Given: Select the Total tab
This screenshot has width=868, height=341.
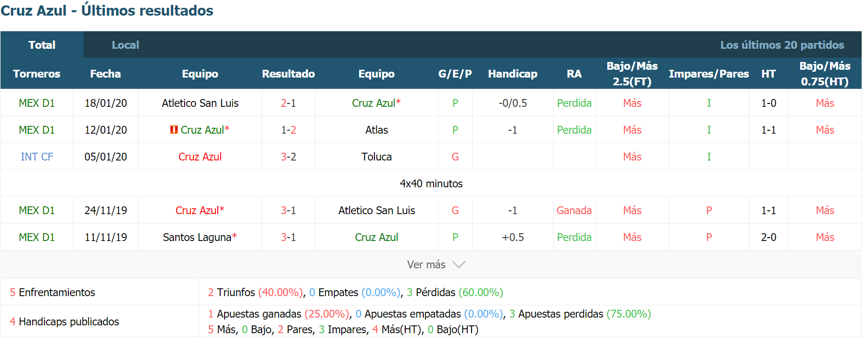Looking at the screenshot, I should [x=42, y=45].
